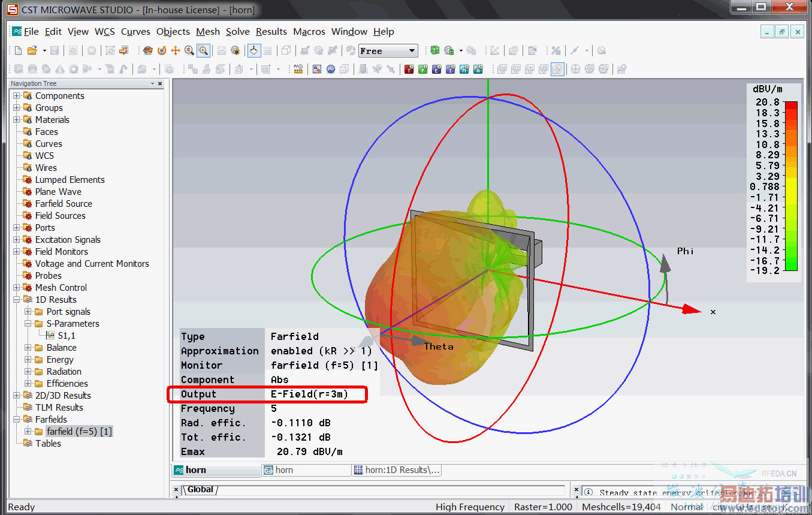Click the dBV/m color scale bar

point(791,186)
